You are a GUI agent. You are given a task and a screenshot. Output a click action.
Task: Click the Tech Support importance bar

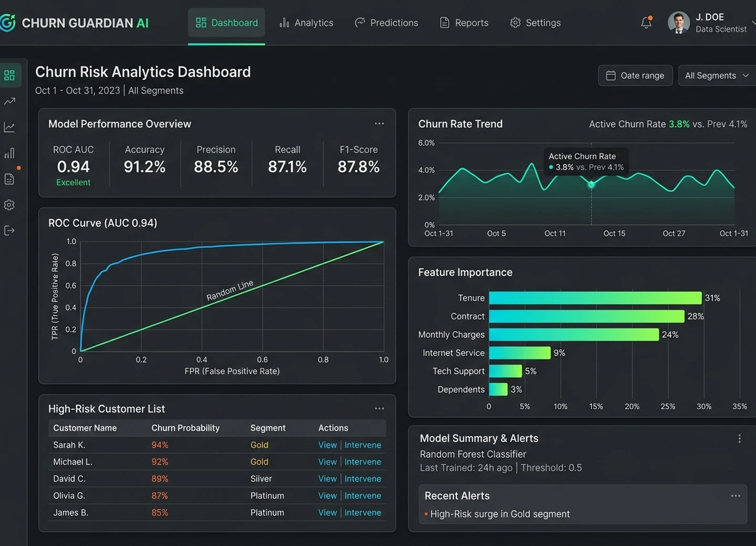pos(506,371)
